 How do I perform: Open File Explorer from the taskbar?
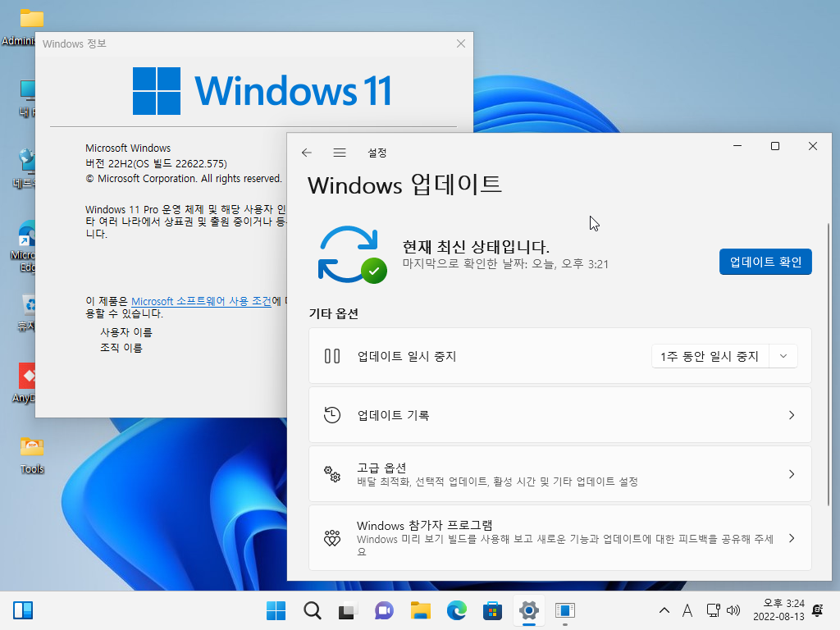click(421, 610)
